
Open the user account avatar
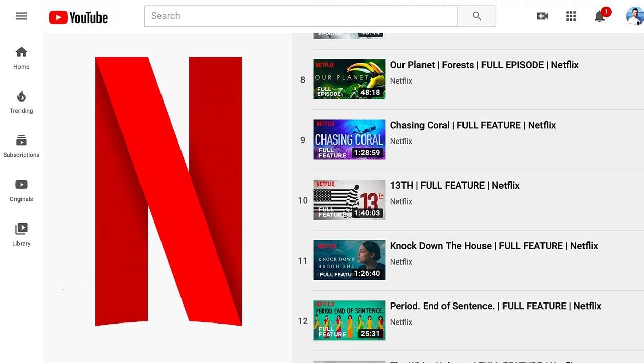click(x=635, y=16)
